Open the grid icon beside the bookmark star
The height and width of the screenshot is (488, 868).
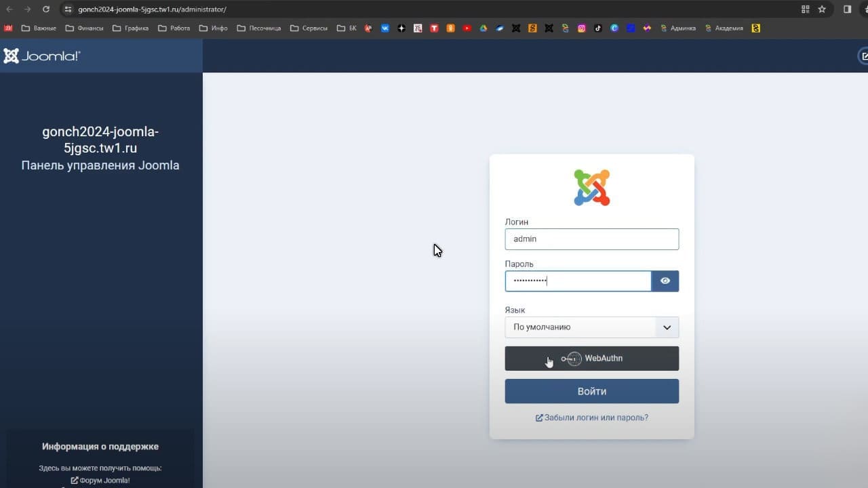point(805,9)
